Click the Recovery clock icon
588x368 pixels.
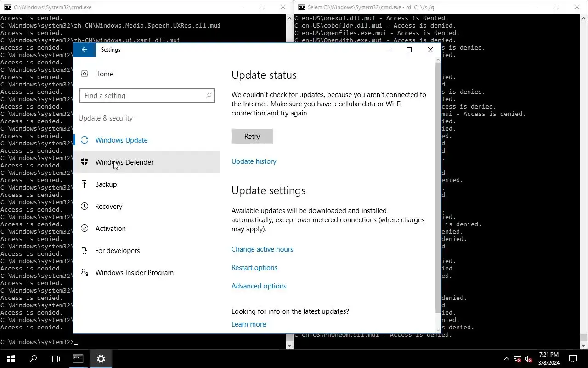85,206
